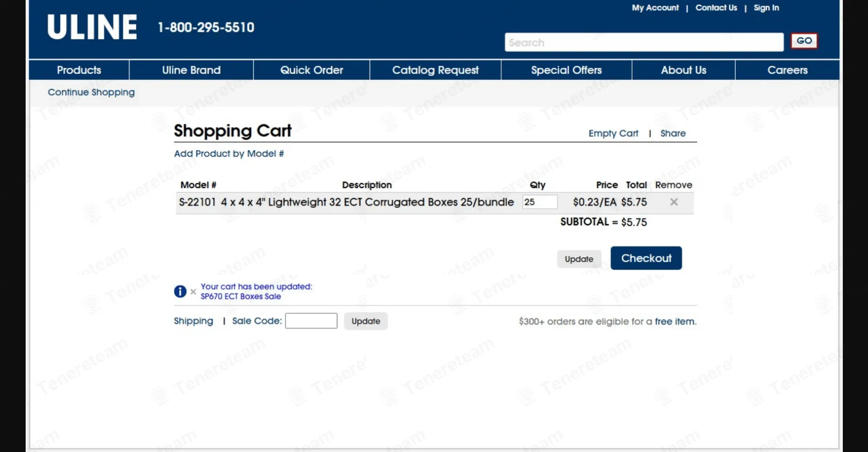Open the Contact Us link
Viewport: 868px width, 452px height.
click(x=716, y=8)
